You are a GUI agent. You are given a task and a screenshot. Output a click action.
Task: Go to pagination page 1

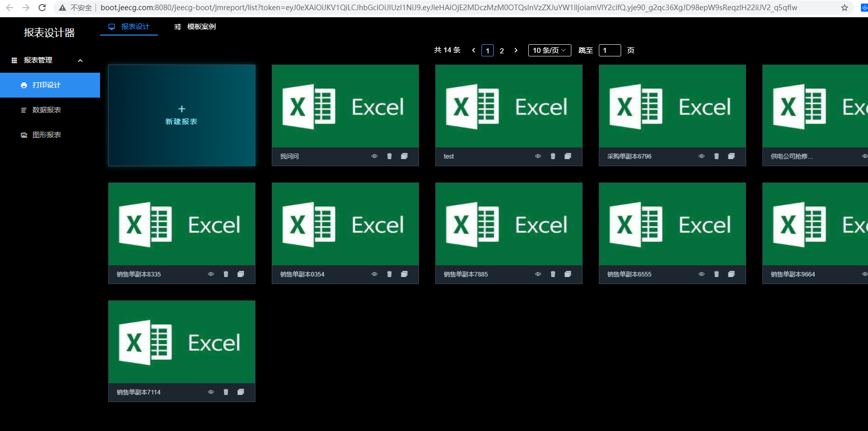pyautogui.click(x=488, y=50)
